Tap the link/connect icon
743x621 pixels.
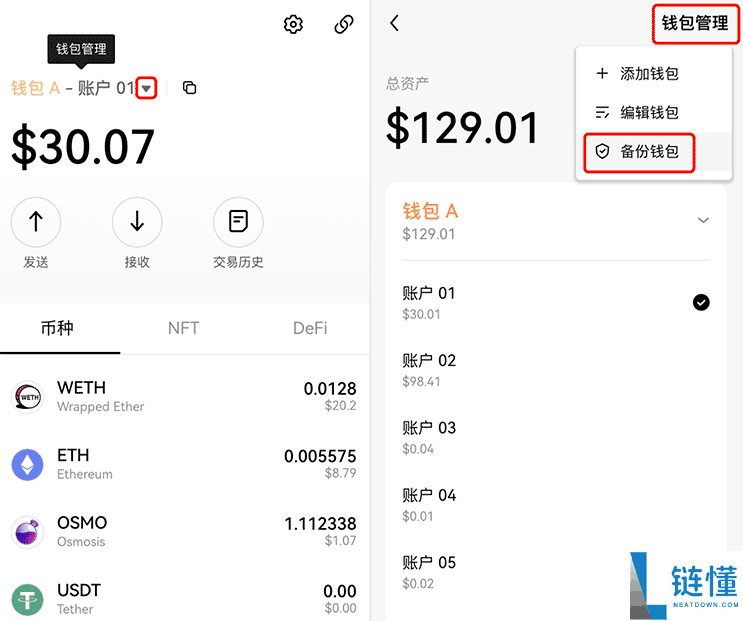(344, 24)
